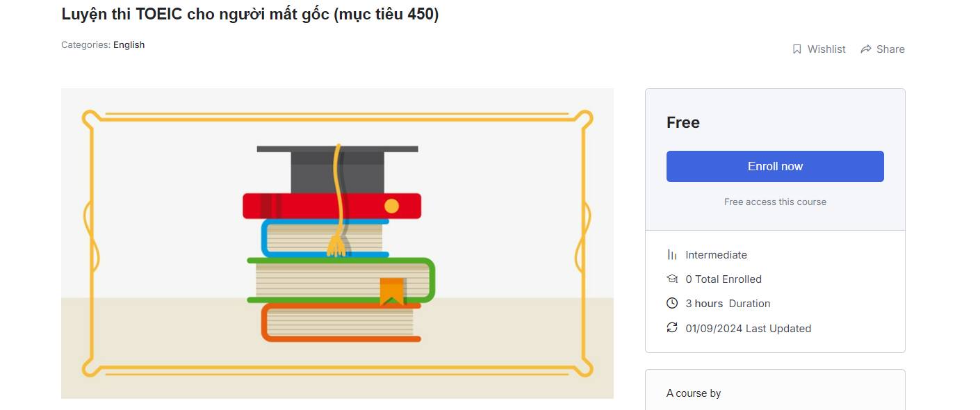The height and width of the screenshot is (410, 980).
Task: Click the Intermediate level text
Action: 716,255
